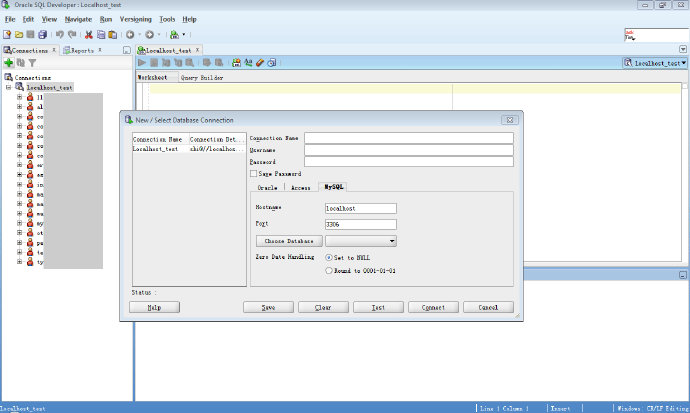This screenshot has height=413, width=690.
Task: Select the Set to NULL radio button
Action: coord(329,258)
